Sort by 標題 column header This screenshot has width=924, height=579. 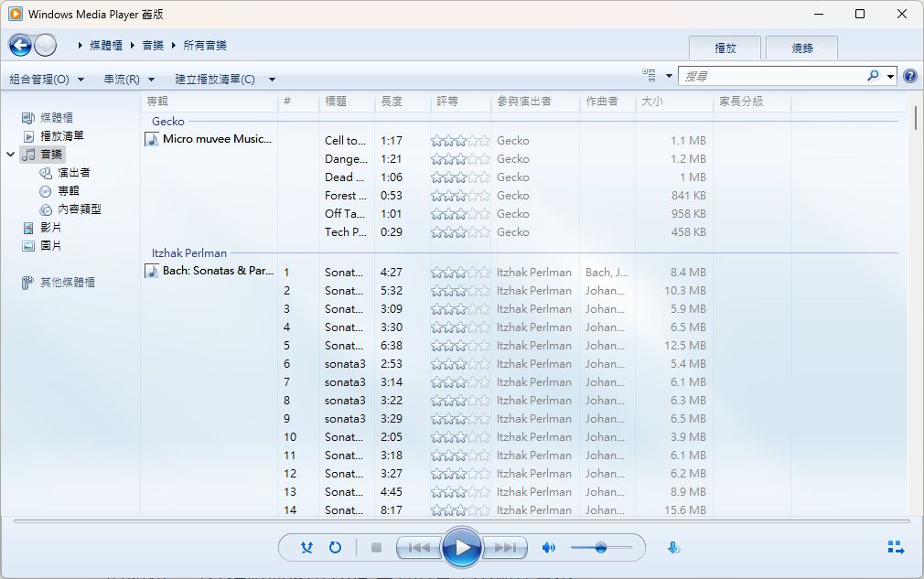pyautogui.click(x=347, y=102)
